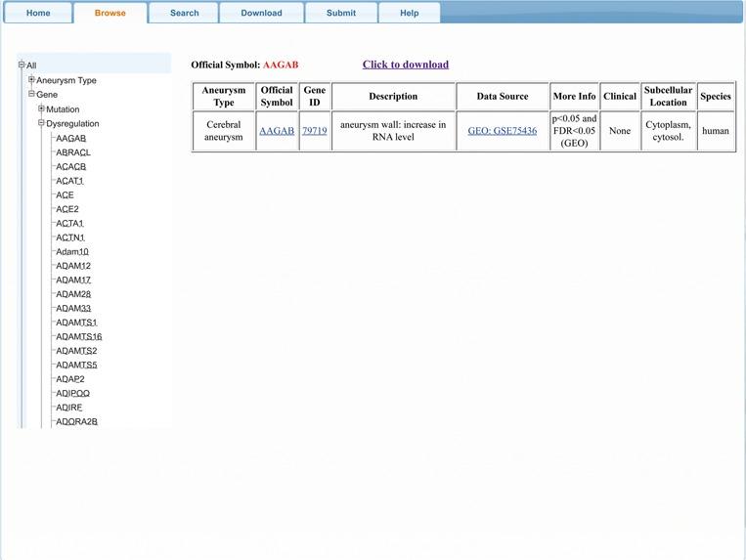
Task: Open Gene ID 79719 link
Action: coord(314,131)
